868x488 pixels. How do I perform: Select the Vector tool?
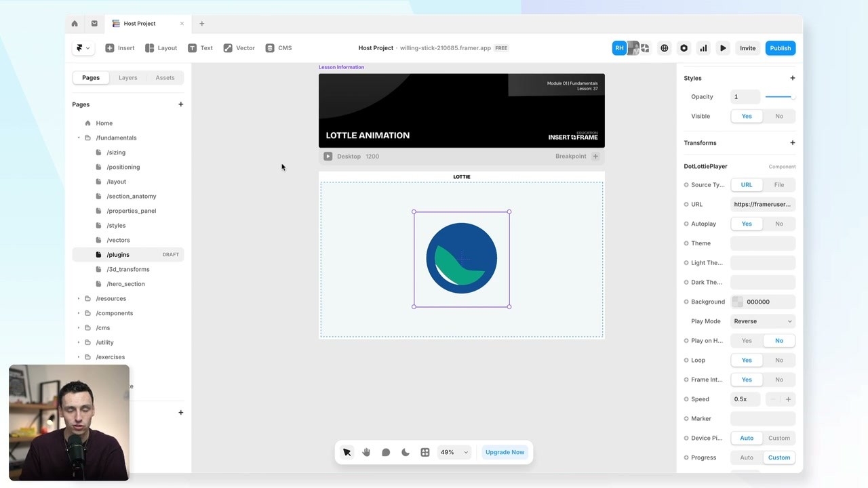click(239, 48)
